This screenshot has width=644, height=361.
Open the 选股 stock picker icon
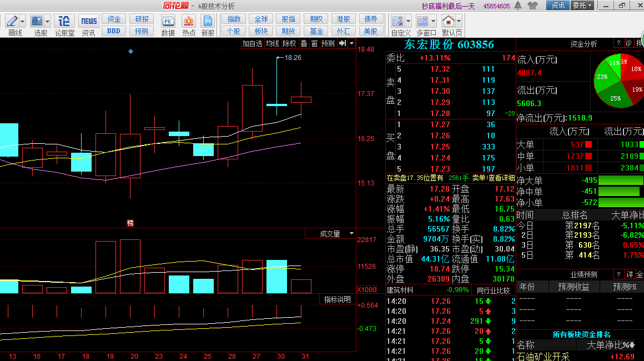pyautogui.click(x=37, y=22)
